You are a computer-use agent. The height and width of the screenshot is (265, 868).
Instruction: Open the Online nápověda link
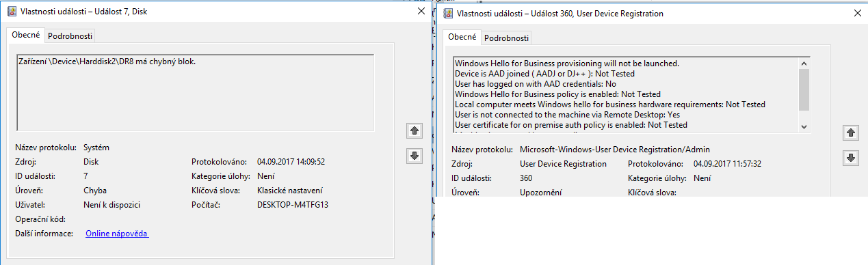117,234
